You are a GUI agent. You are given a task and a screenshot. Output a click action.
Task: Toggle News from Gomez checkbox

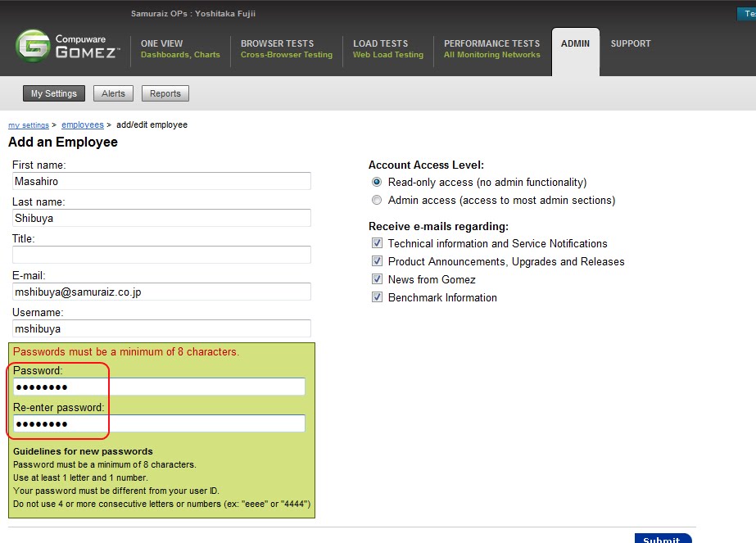pyautogui.click(x=377, y=279)
